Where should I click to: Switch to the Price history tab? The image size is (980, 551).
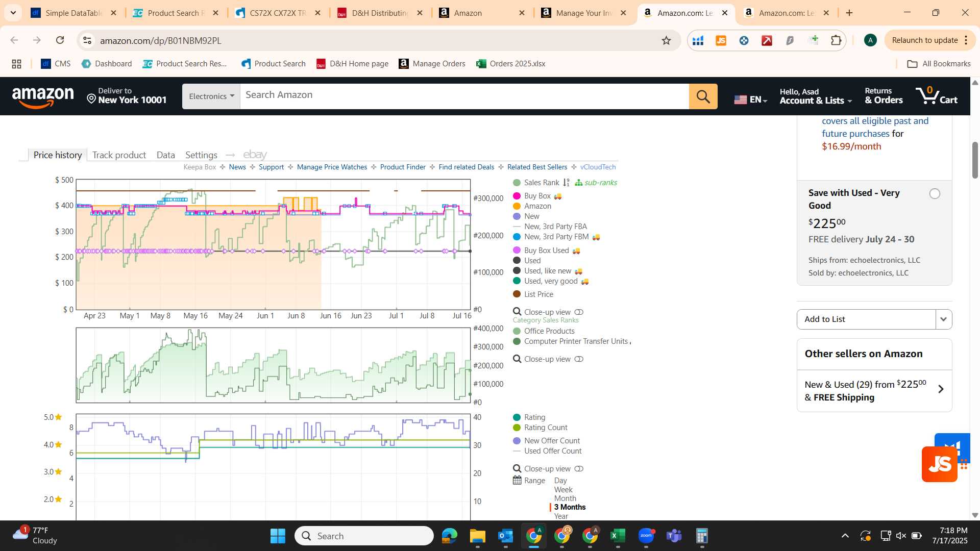[58, 155]
